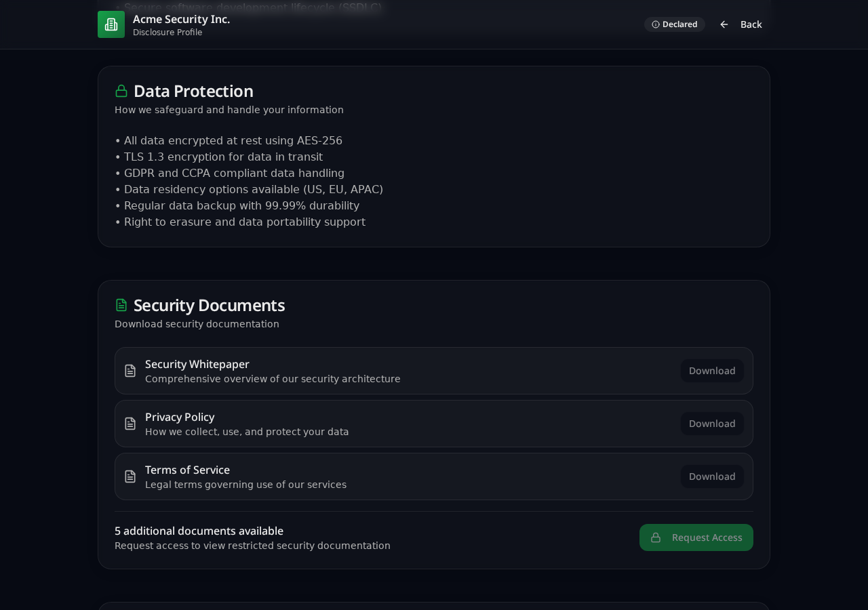Click the file icon for Privacy Policy
The width and height of the screenshot is (868, 610).
coord(130,424)
